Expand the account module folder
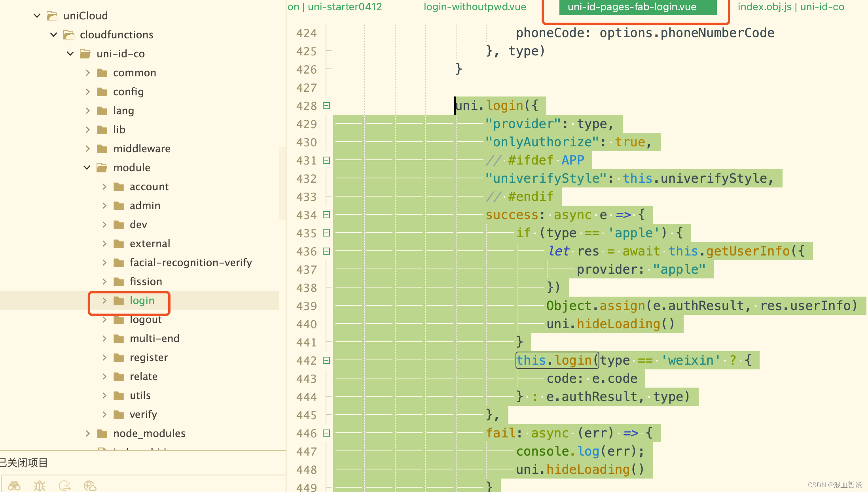 click(x=104, y=186)
